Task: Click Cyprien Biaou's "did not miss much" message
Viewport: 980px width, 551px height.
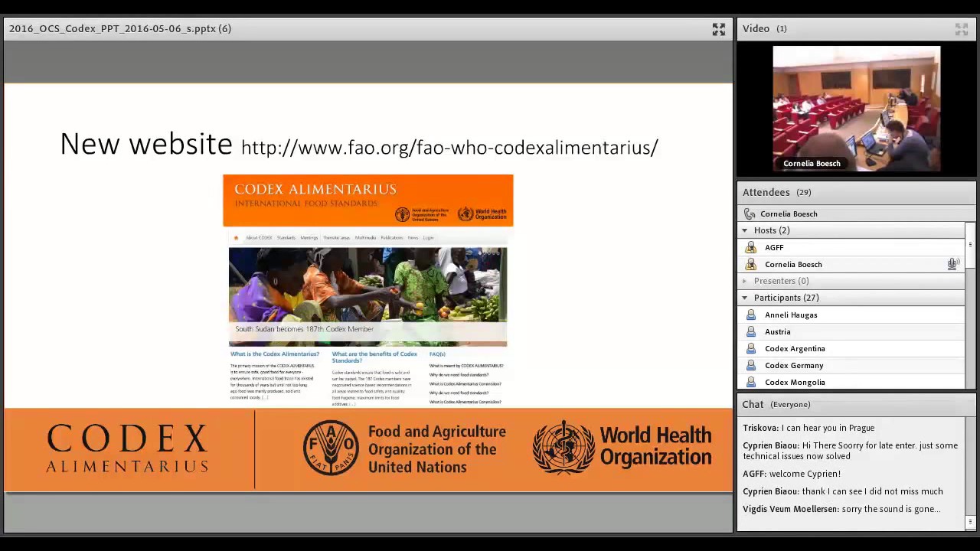Action: (x=843, y=491)
